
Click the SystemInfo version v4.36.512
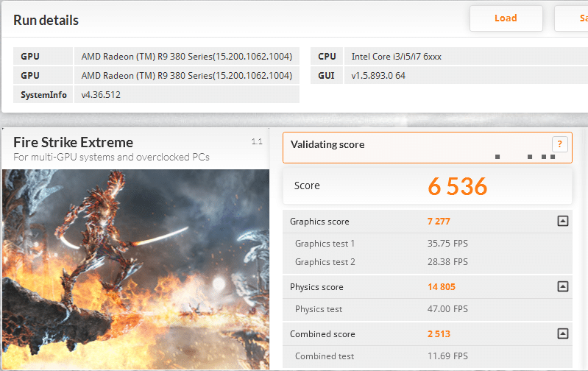(x=101, y=94)
